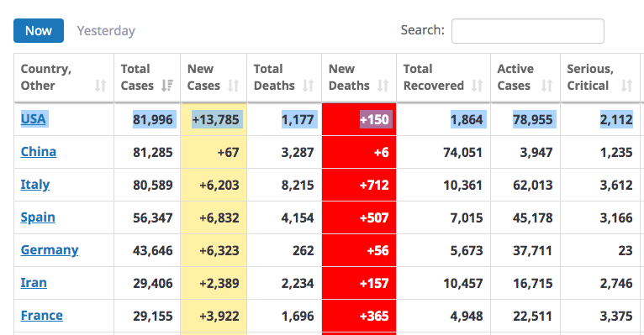
Task: Sort by Total Recovered column arrows
Action: pyautogui.click(x=478, y=86)
